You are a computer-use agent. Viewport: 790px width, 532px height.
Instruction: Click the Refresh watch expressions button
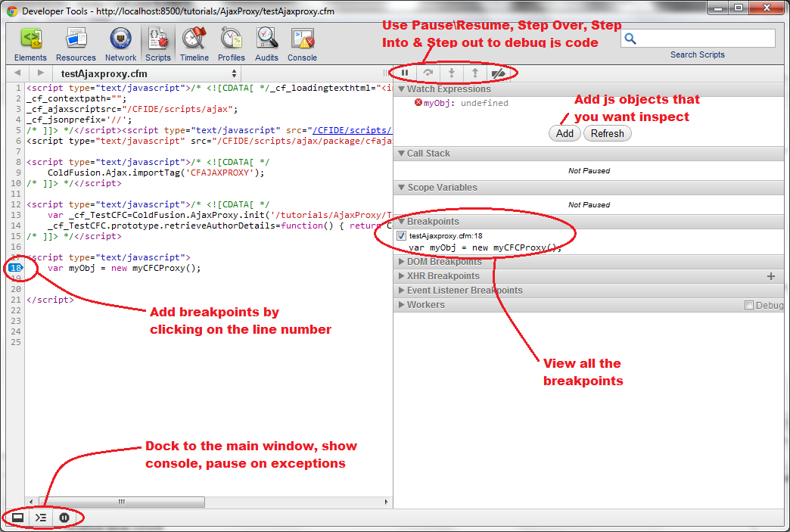(607, 133)
